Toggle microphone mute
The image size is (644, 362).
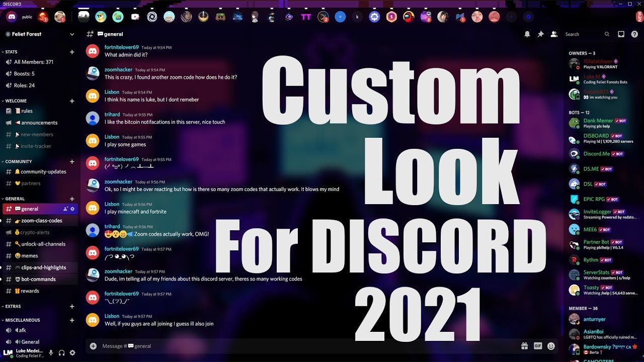[51, 353]
